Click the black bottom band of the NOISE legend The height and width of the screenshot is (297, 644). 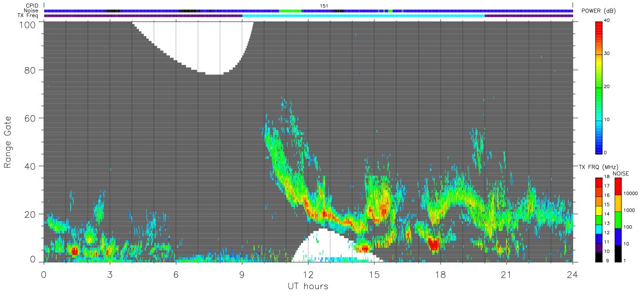pos(619,253)
